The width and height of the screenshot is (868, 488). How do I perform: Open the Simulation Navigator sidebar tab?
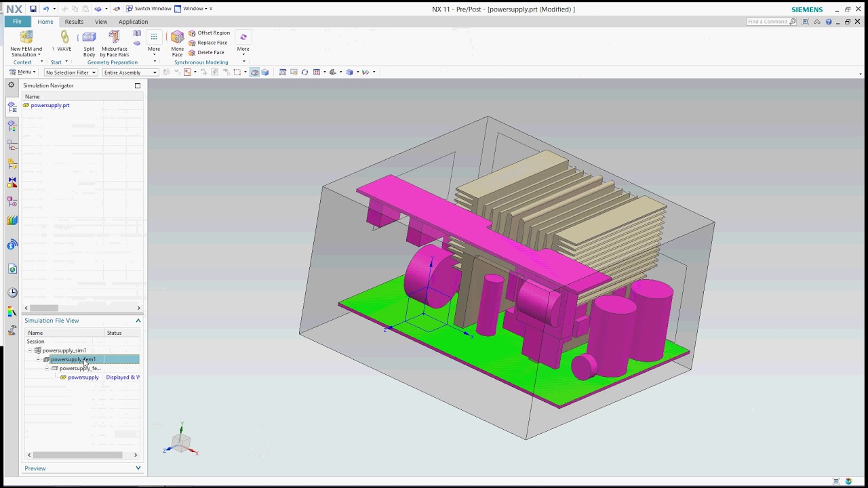12,107
